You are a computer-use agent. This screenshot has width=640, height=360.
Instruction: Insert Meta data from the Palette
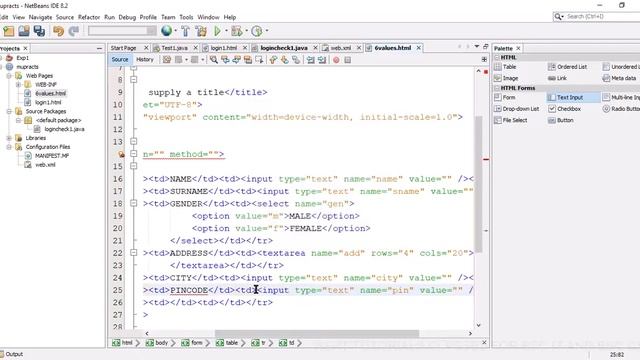(x=619, y=78)
